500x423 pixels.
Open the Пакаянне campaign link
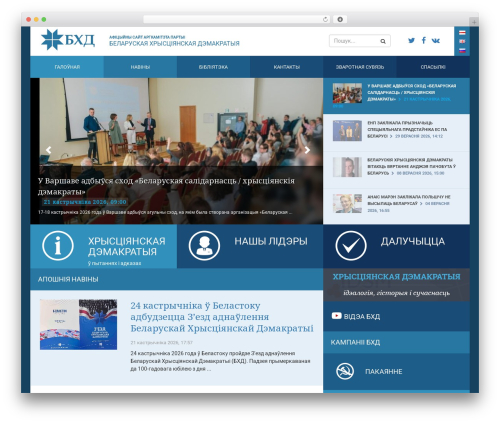pyautogui.click(x=383, y=371)
